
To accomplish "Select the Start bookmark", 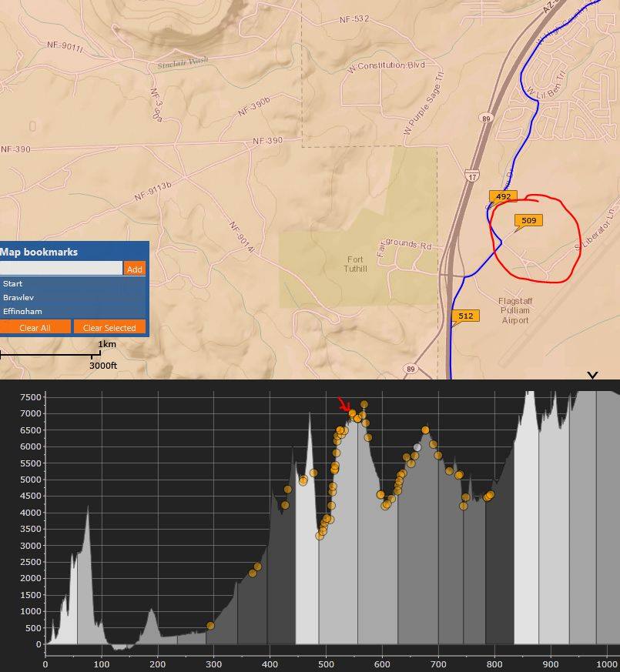I will point(13,283).
